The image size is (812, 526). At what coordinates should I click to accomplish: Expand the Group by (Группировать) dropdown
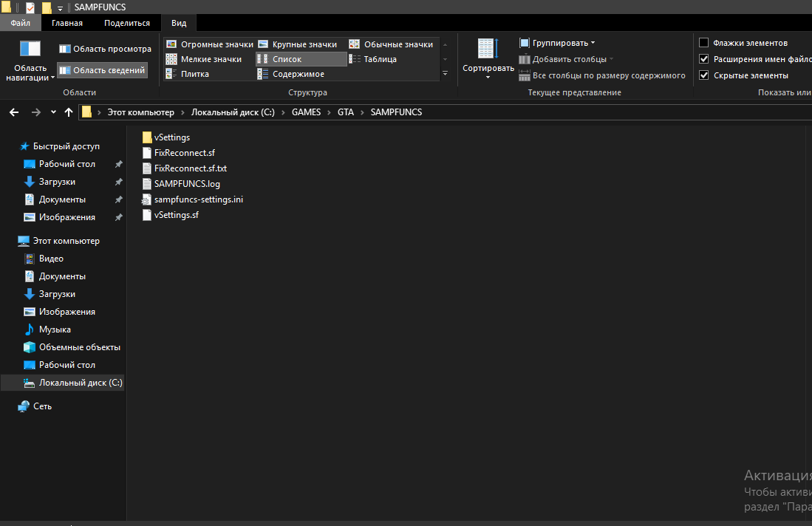click(558, 43)
